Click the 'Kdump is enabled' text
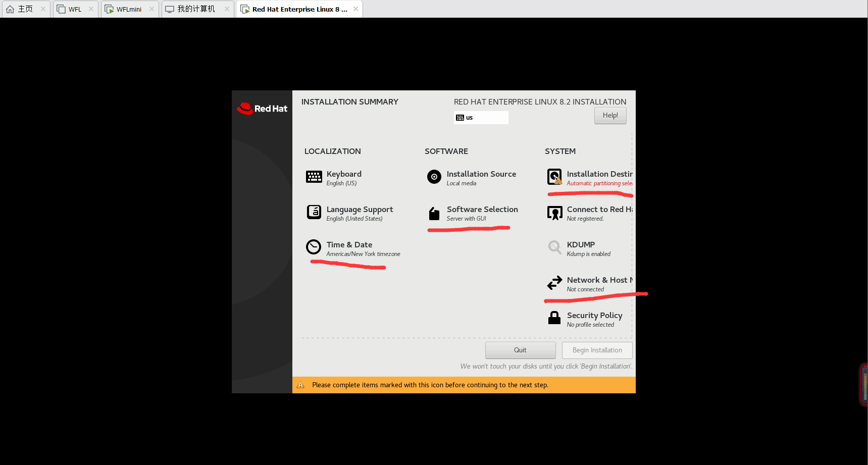This screenshot has height=465, width=868. coord(588,254)
